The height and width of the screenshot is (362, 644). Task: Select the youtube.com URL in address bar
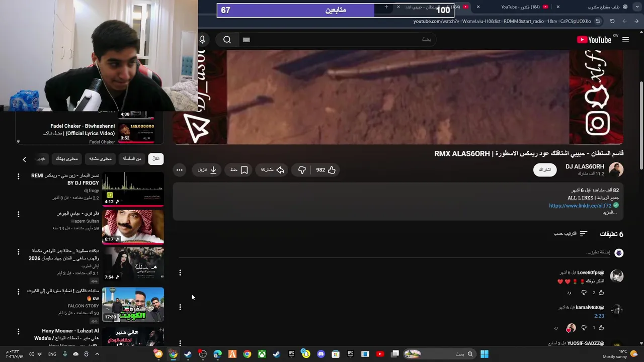[x=502, y=21]
